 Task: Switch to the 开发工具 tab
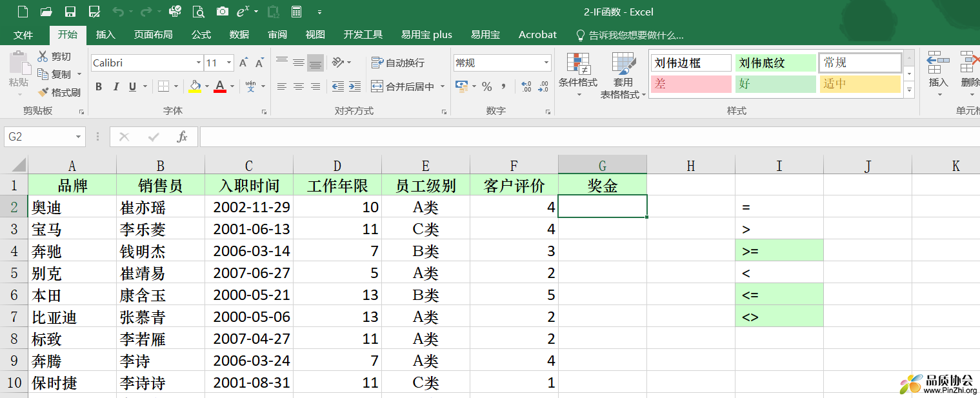(363, 35)
